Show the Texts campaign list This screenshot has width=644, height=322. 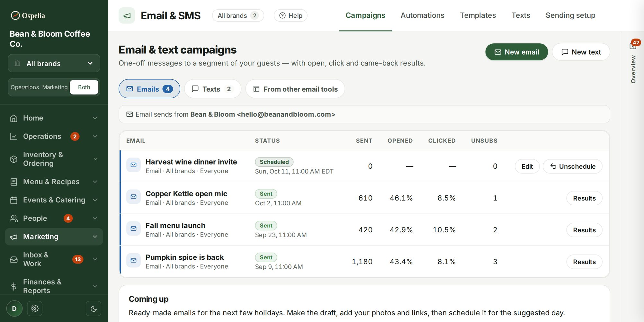(213, 89)
